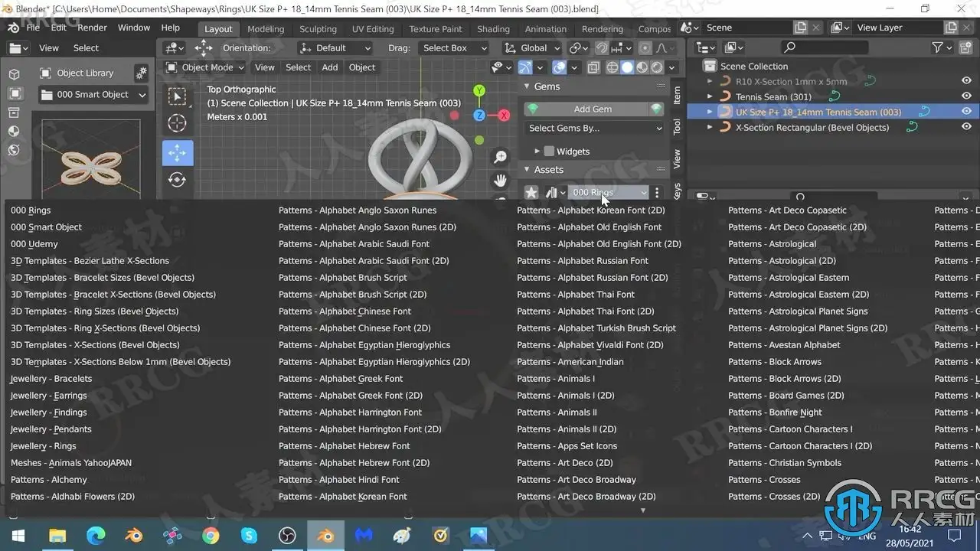Open the Drag Select Box dropdown
The height and width of the screenshot is (551, 980).
click(453, 47)
